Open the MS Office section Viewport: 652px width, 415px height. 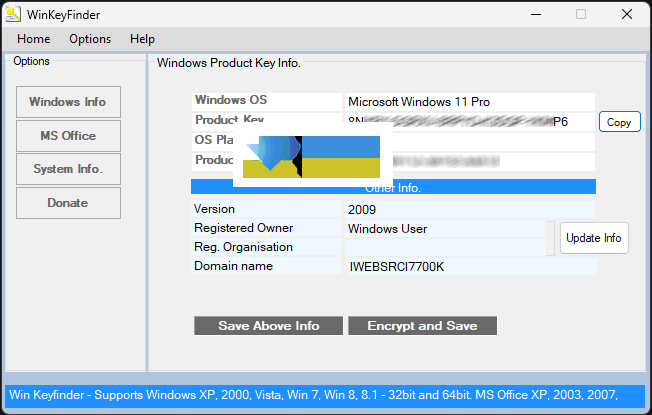point(68,136)
